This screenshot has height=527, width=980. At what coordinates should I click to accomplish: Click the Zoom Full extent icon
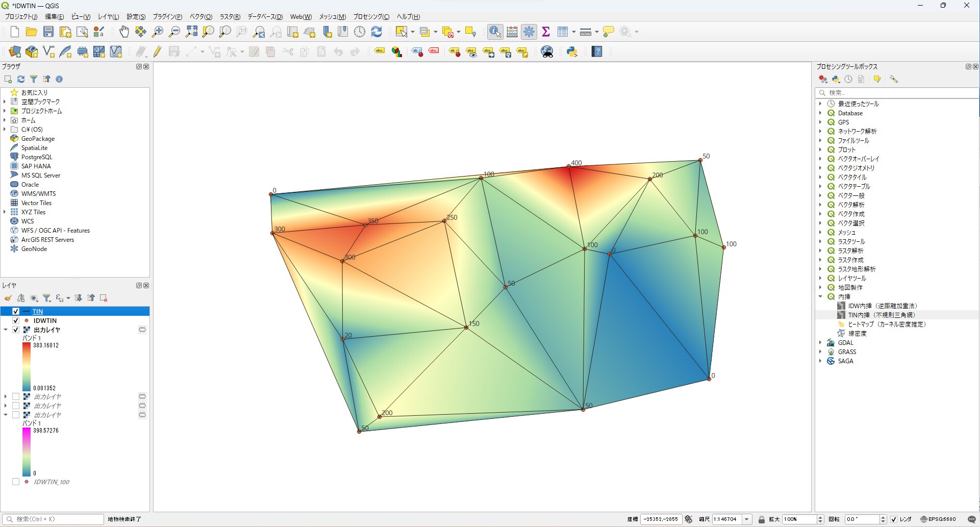click(191, 32)
